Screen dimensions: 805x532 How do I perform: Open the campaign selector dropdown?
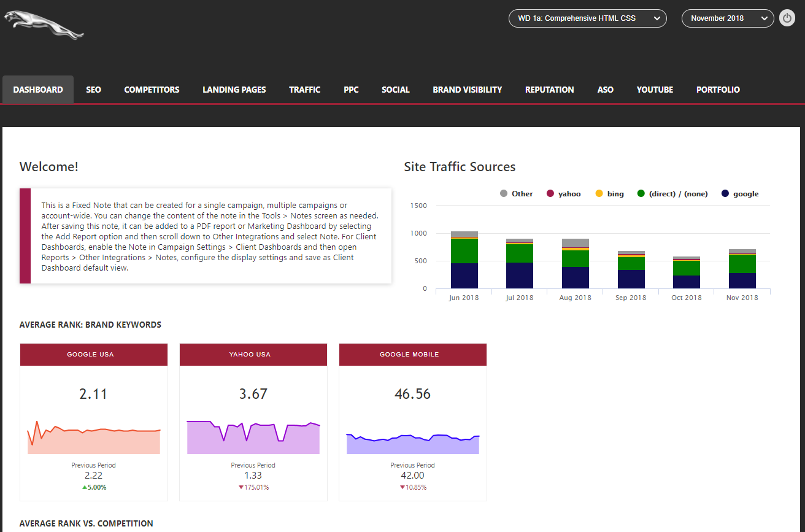587,18
